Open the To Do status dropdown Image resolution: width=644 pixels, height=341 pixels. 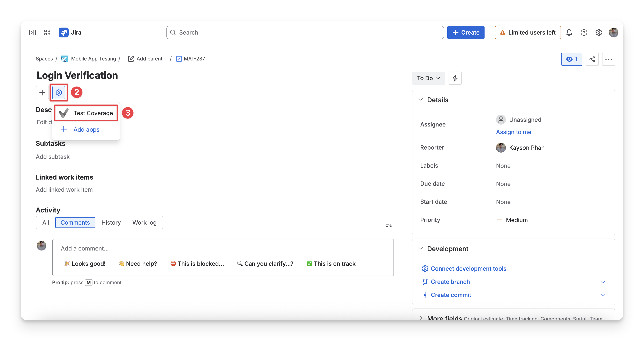pos(428,78)
